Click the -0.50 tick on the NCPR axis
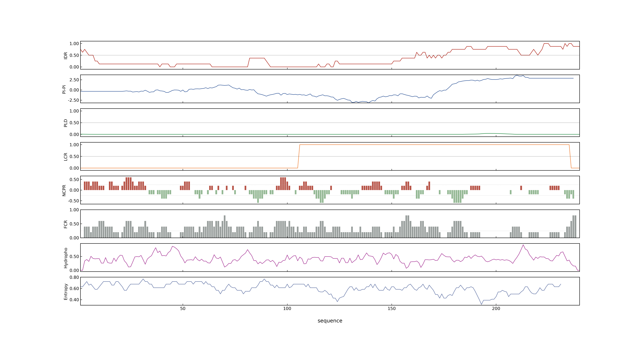Screen dimensions: 644x343 (73, 201)
